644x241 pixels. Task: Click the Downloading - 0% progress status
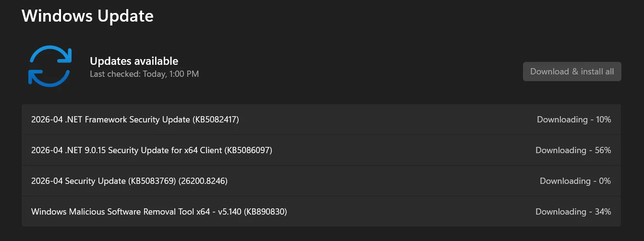click(575, 181)
